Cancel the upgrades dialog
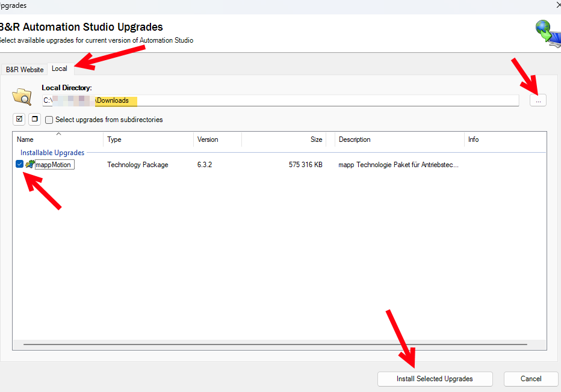 pyautogui.click(x=530, y=379)
